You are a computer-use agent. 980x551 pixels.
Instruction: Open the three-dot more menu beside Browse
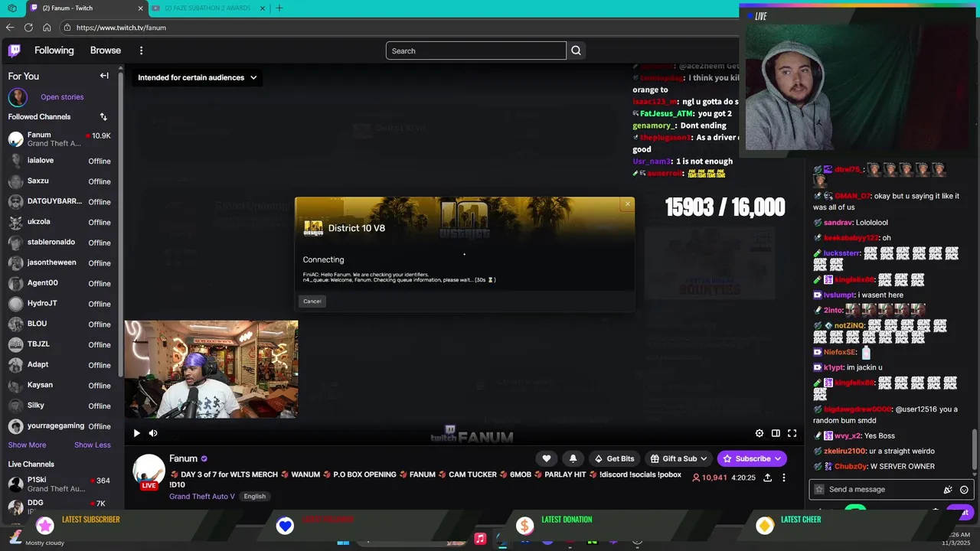pos(141,51)
